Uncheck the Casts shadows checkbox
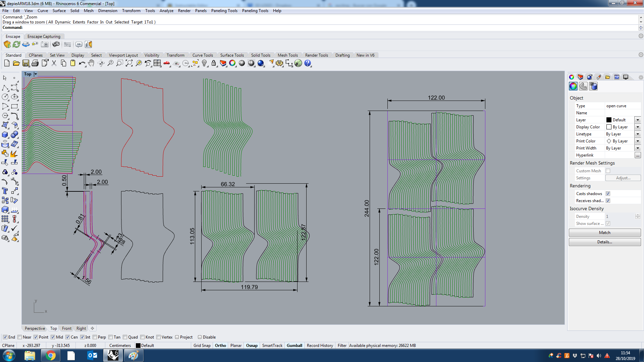The height and width of the screenshot is (362, 644). [608, 194]
